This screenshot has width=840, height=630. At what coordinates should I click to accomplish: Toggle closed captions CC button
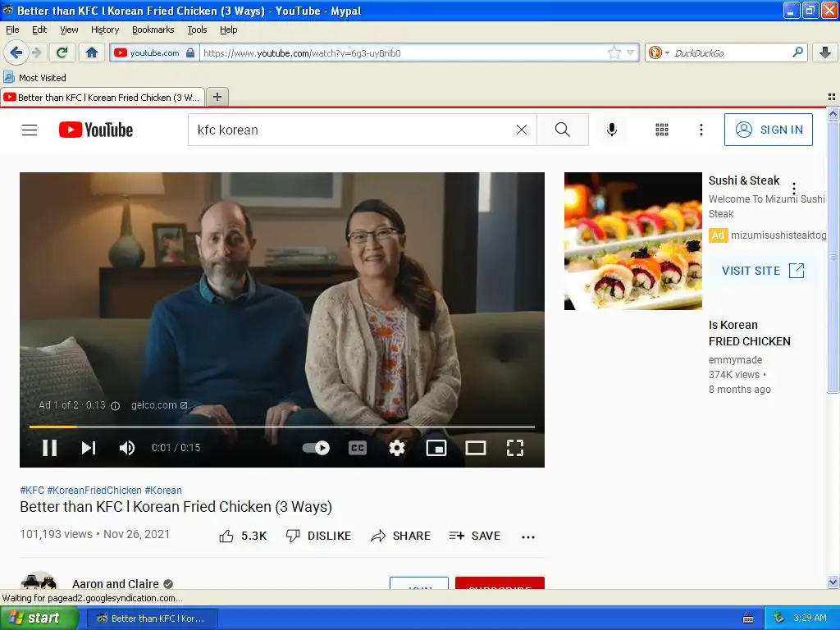[x=358, y=448]
